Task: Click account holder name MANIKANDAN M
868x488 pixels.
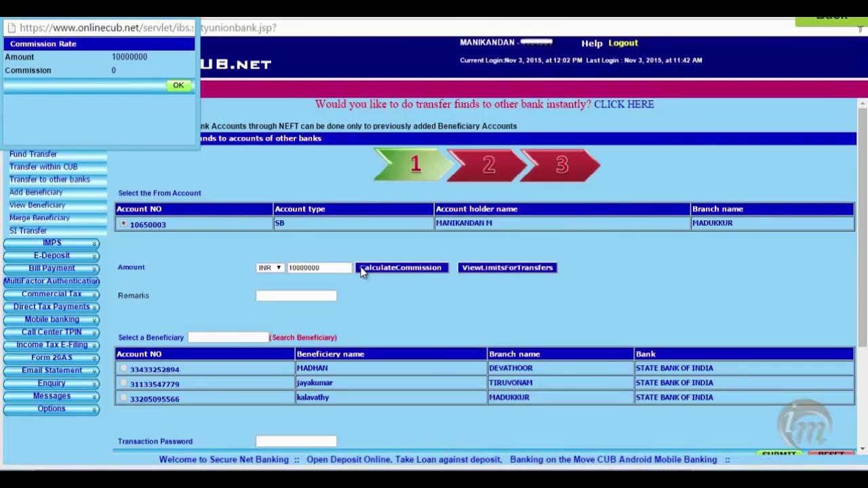Action: pos(464,223)
